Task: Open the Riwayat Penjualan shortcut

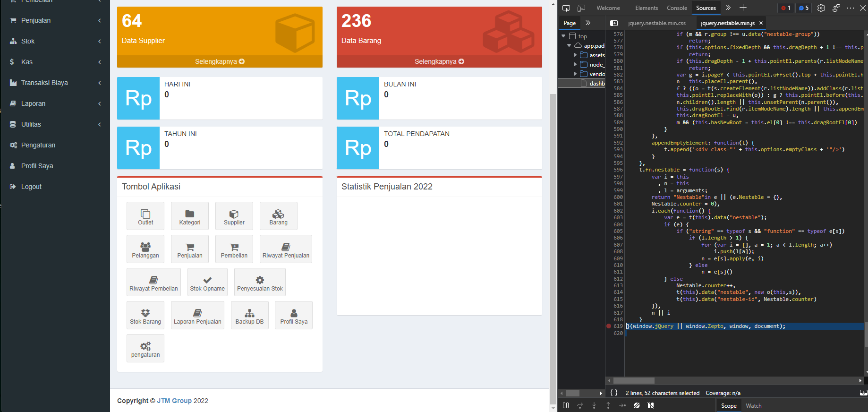Action: 286,249
